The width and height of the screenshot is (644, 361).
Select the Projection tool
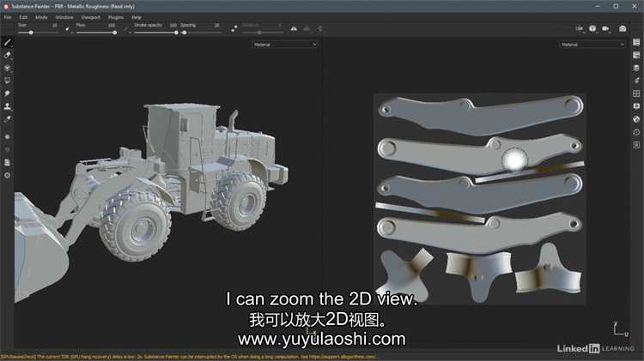tap(8, 68)
